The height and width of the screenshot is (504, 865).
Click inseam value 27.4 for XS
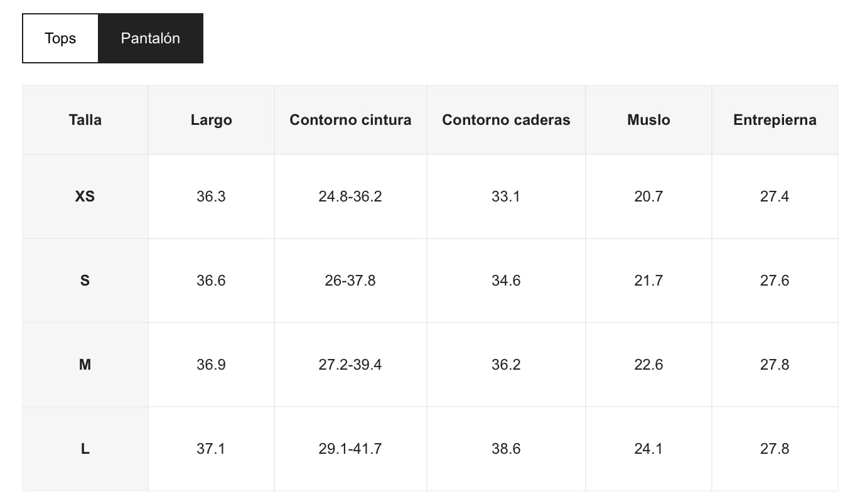pos(775,196)
